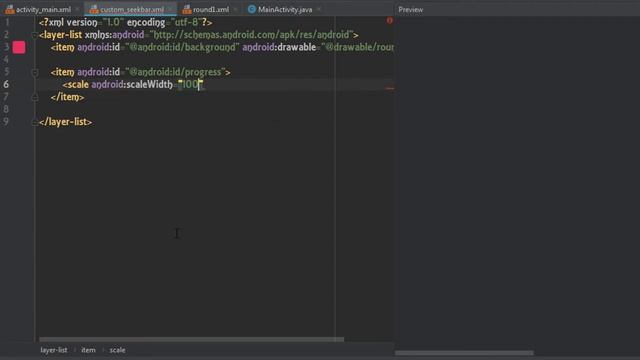Click the custom_seekbar.xml file icon

(94, 9)
